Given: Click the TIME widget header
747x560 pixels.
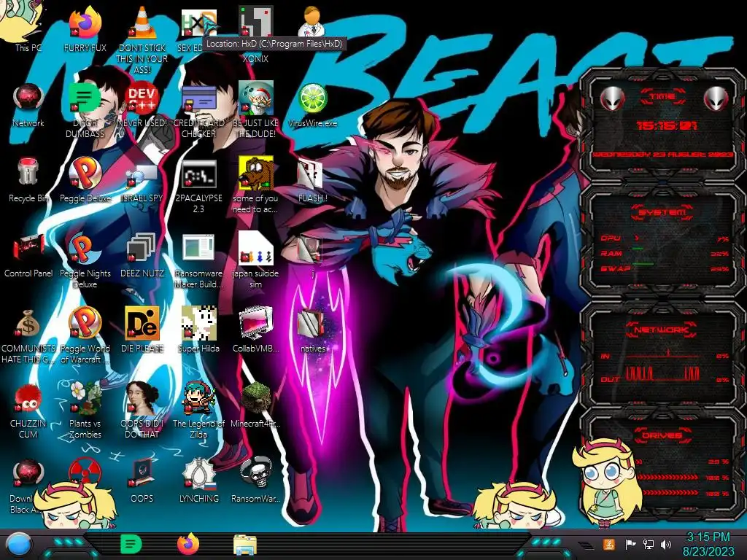Looking at the screenshot, I should coord(662,97).
